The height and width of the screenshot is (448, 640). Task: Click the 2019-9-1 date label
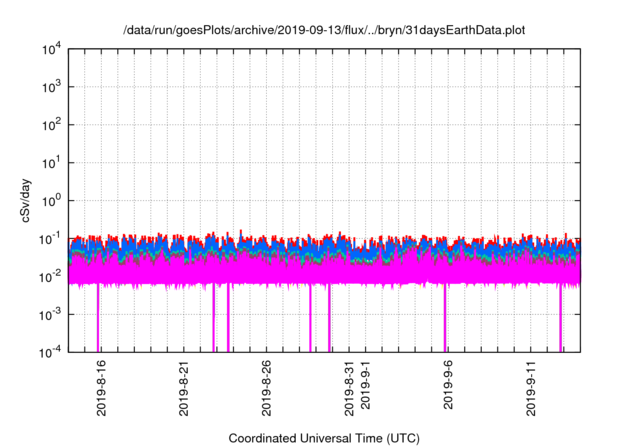coord(365,384)
